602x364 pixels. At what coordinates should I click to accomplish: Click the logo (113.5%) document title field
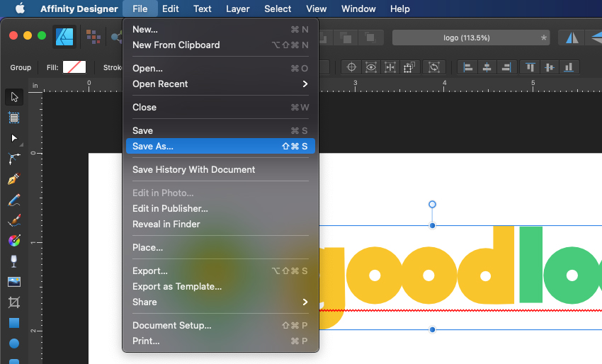471,38
